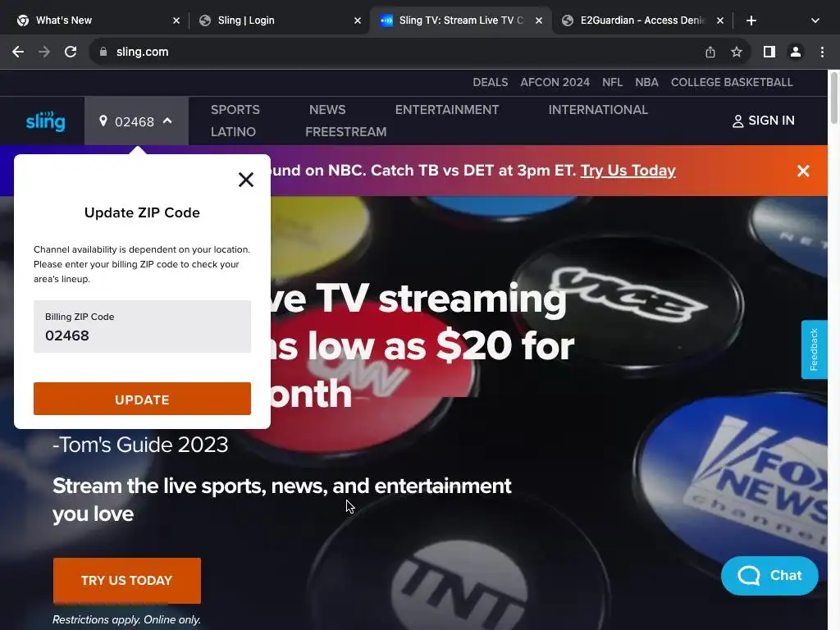840x630 pixels.
Task: Switch to E2Guardian Access Denied tab
Action: pos(641,21)
